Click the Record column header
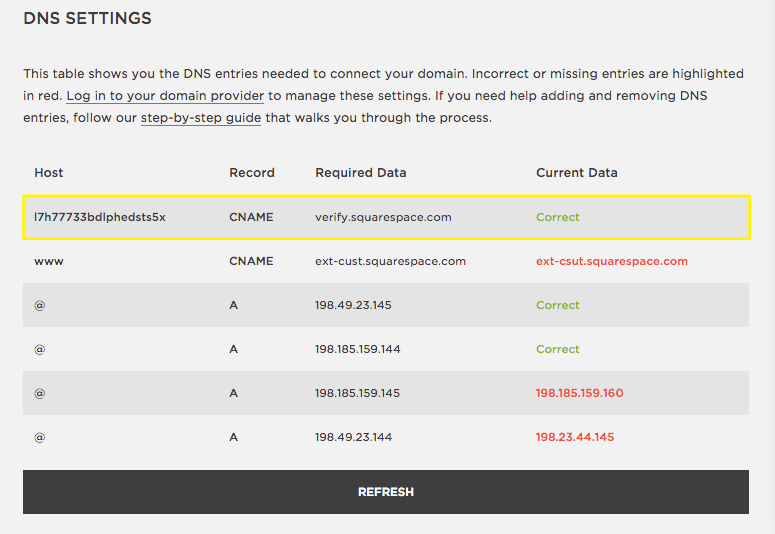Image resolution: width=775 pixels, height=534 pixels. pyautogui.click(x=251, y=173)
